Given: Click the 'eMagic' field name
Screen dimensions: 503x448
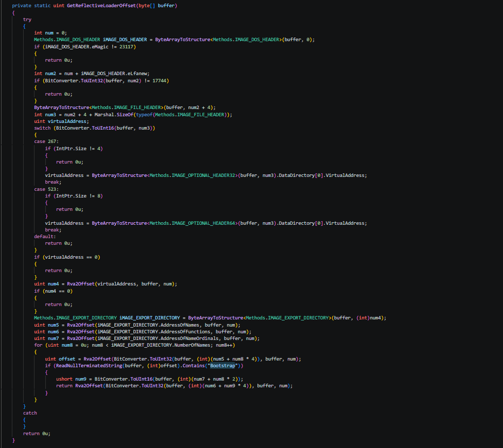Looking at the screenshot, I should 100,47.
